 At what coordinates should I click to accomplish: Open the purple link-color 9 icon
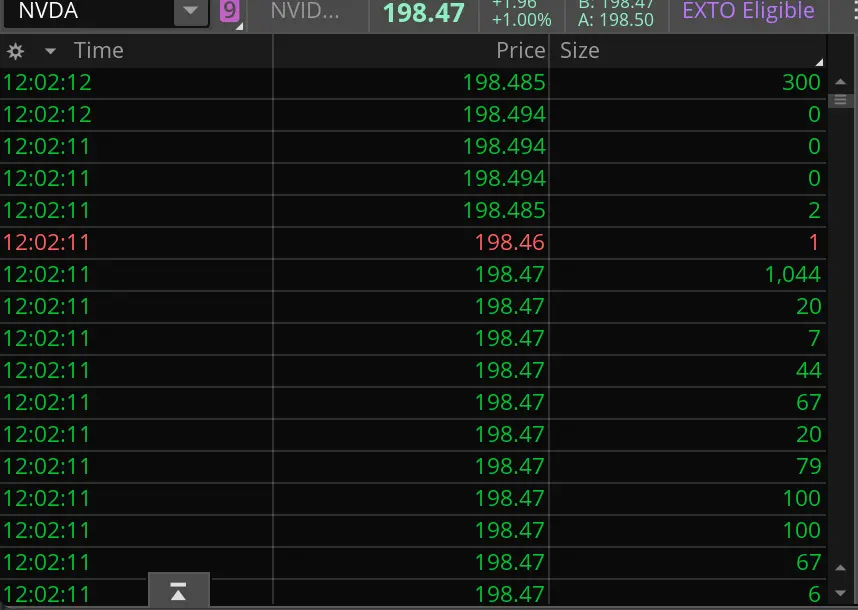tap(230, 11)
